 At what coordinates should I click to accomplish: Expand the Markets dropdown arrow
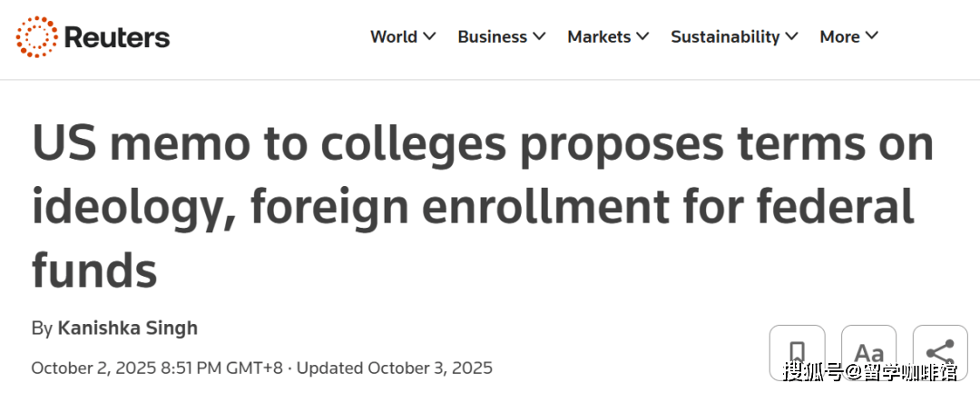click(x=642, y=36)
